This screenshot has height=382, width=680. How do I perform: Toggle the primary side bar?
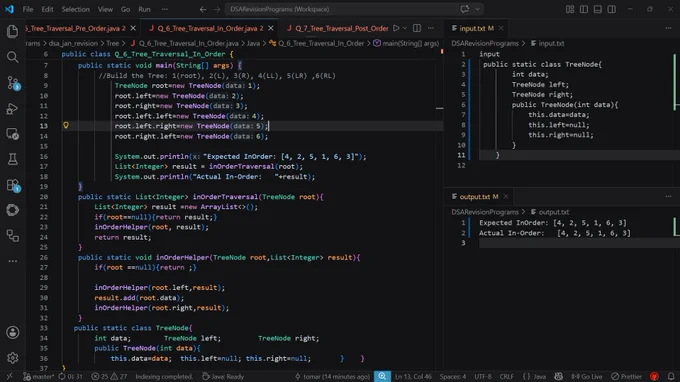click(x=584, y=9)
